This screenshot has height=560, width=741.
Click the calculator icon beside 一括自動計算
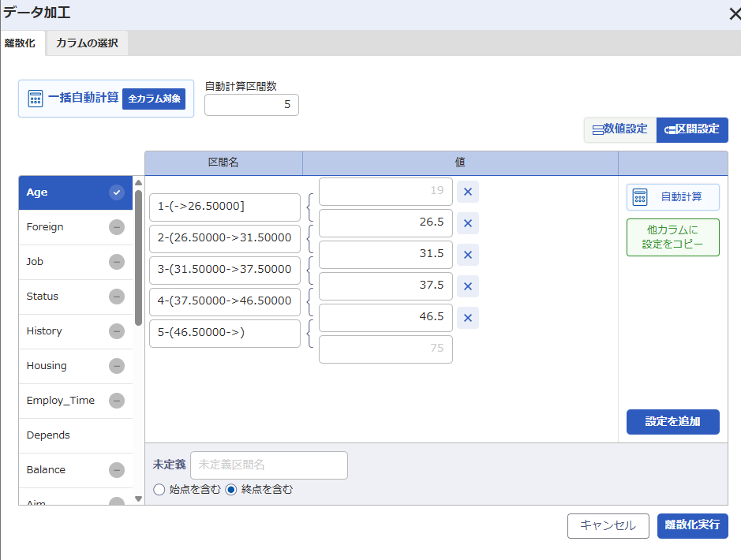(x=36, y=99)
